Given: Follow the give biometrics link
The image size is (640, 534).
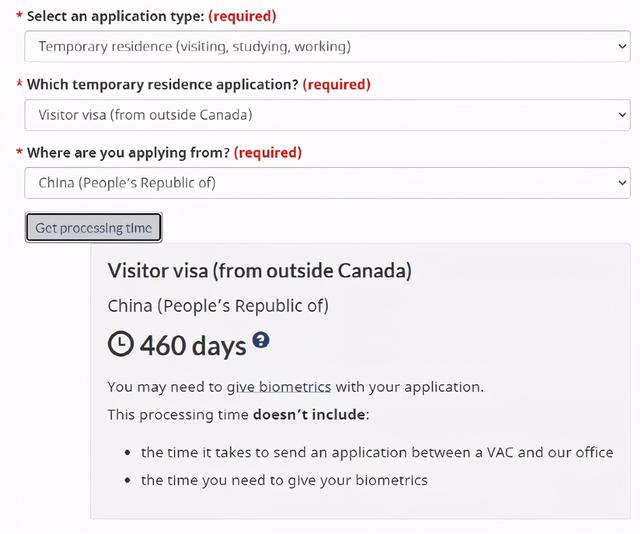Looking at the screenshot, I should click(x=279, y=386).
